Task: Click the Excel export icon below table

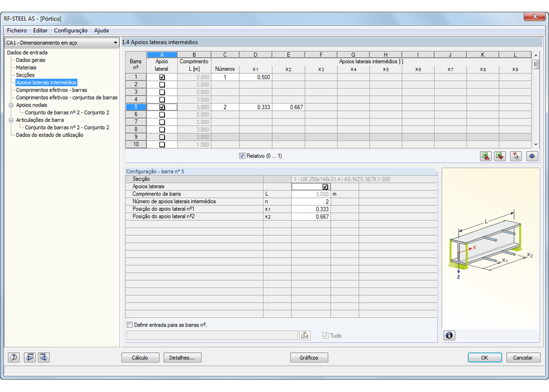Action: coord(486,156)
